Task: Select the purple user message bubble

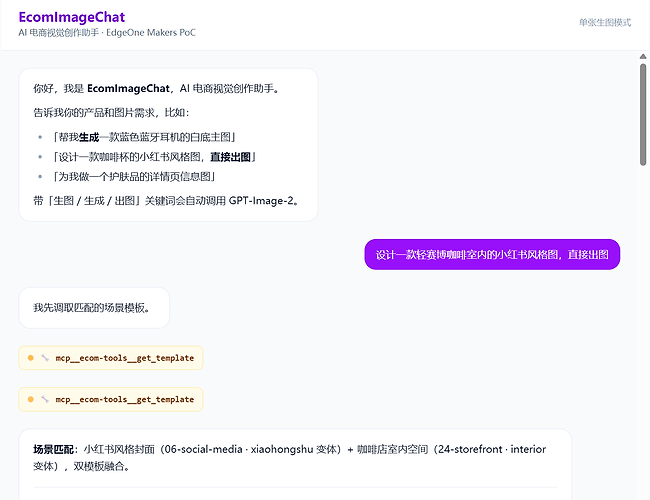Action: click(492, 254)
